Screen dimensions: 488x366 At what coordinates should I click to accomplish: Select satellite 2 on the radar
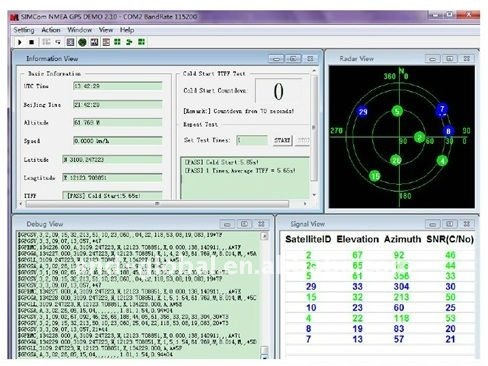click(x=419, y=137)
